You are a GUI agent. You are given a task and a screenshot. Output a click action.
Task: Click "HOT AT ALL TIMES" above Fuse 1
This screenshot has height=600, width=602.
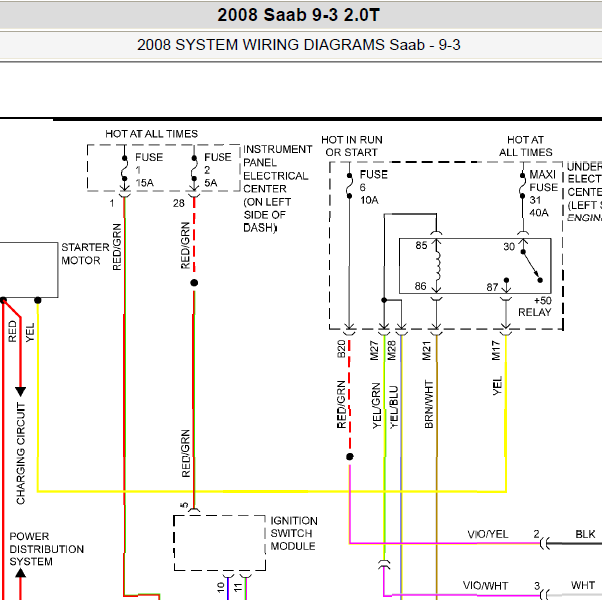click(x=151, y=134)
